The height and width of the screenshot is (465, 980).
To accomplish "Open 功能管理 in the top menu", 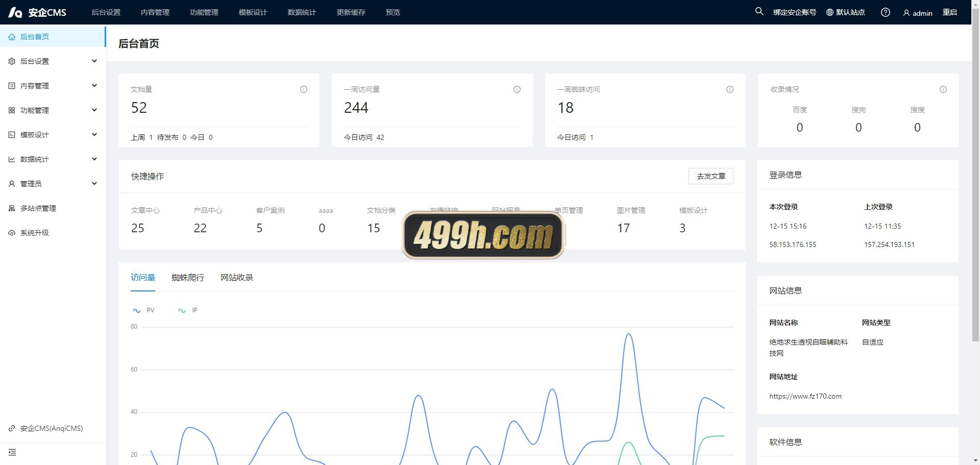I will click(x=204, y=12).
